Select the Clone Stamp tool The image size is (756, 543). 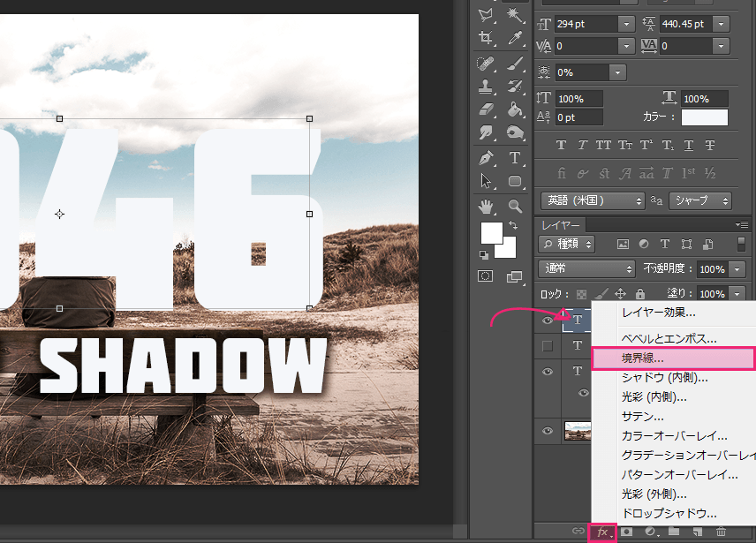pyautogui.click(x=487, y=85)
